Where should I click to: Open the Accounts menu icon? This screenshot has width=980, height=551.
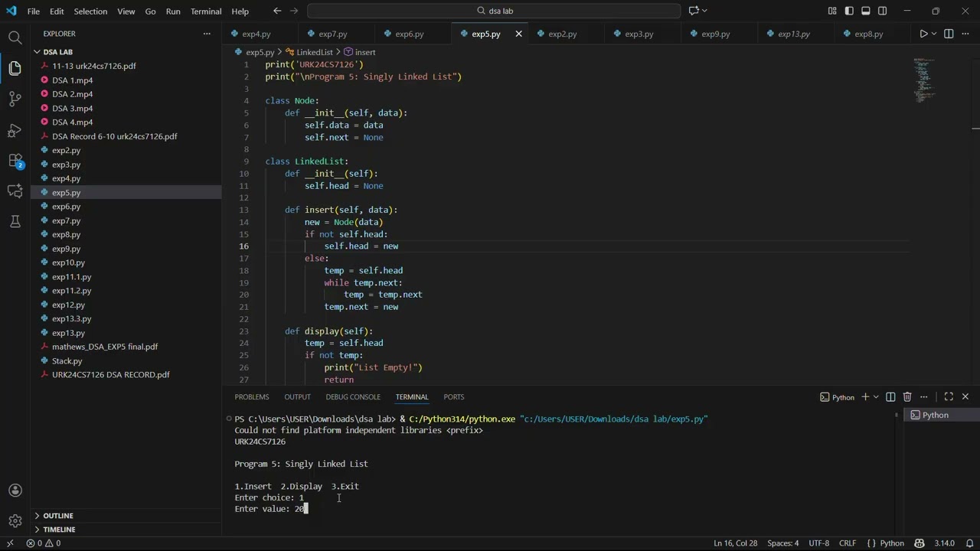pyautogui.click(x=15, y=491)
